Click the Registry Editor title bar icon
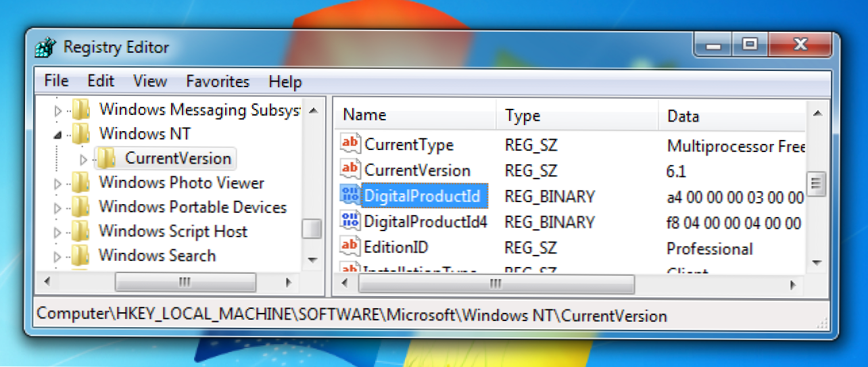Screen dimensions: 868x367 click(x=45, y=48)
